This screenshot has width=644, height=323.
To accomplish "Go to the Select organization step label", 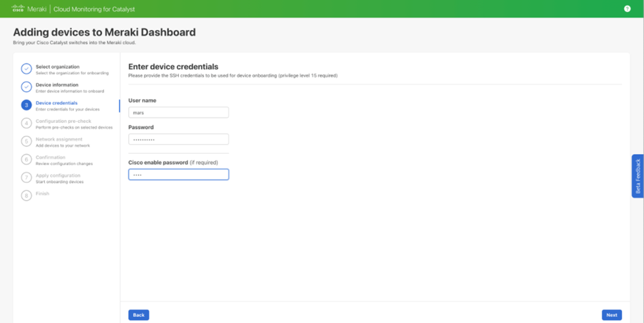I will pos(57,67).
